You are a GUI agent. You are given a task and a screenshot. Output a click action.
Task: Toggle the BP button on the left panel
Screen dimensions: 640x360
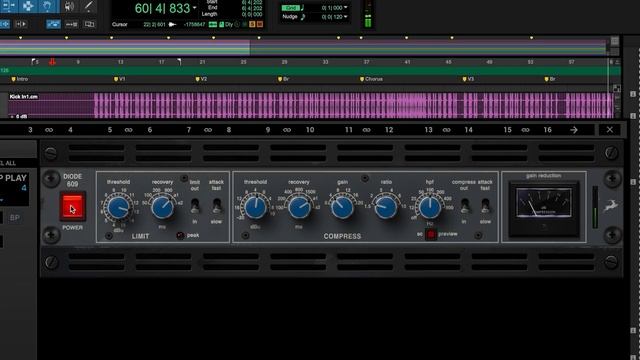click(x=15, y=218)
